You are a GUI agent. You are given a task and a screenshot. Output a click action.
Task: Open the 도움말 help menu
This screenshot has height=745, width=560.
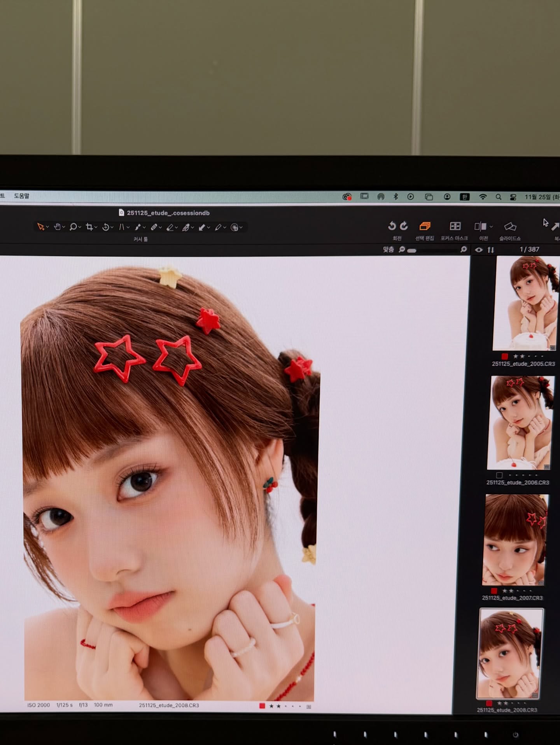click(22, 196)
